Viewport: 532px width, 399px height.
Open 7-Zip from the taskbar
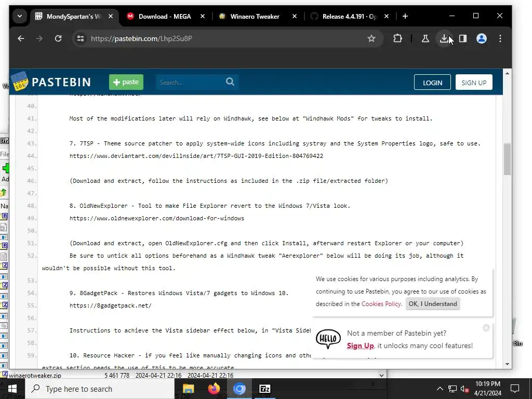point(264,389)
